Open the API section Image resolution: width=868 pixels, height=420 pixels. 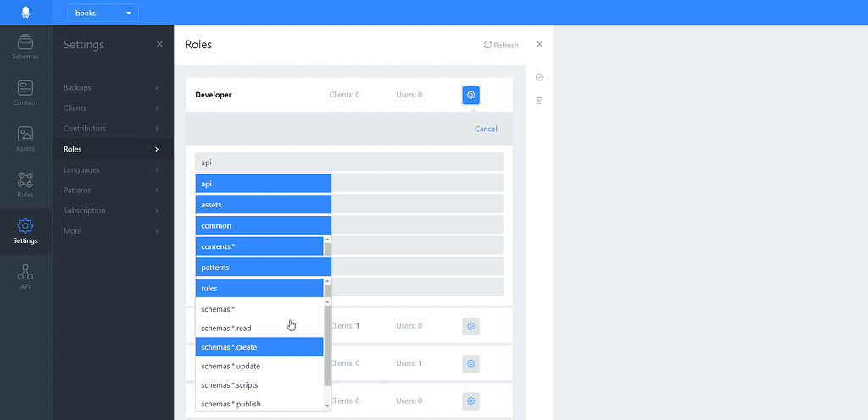pyautogui.click(x=25, y=278)
